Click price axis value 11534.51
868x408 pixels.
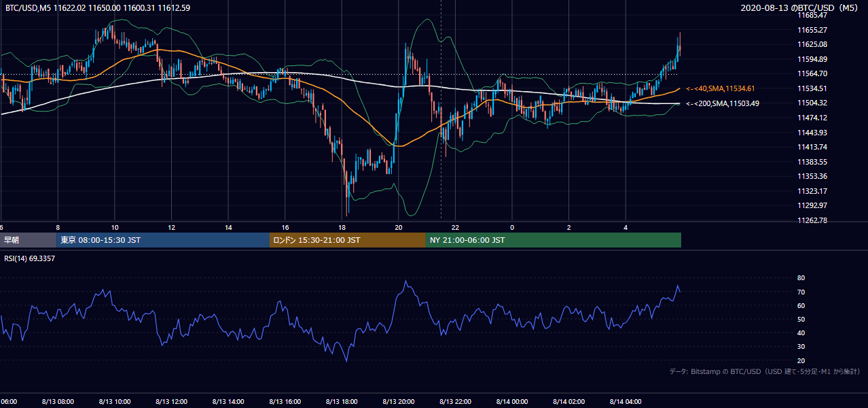pyautogui.click(x=812, y=88)
